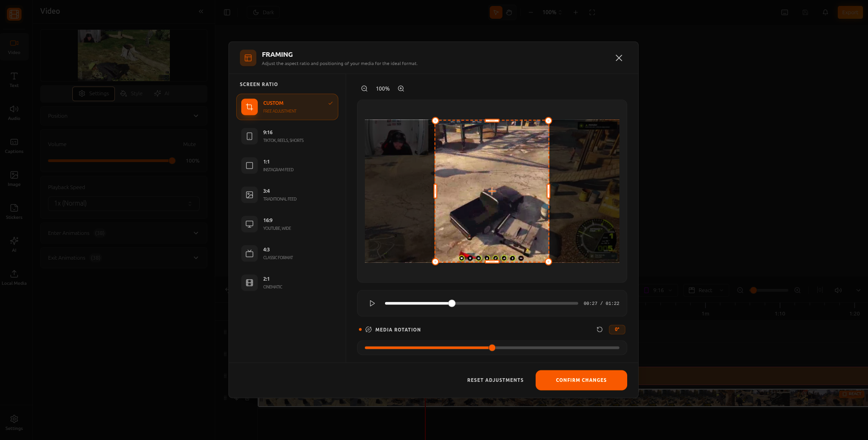
Task: Toggle timeline audio with the speaker icon
Action: tap(838, 290)
